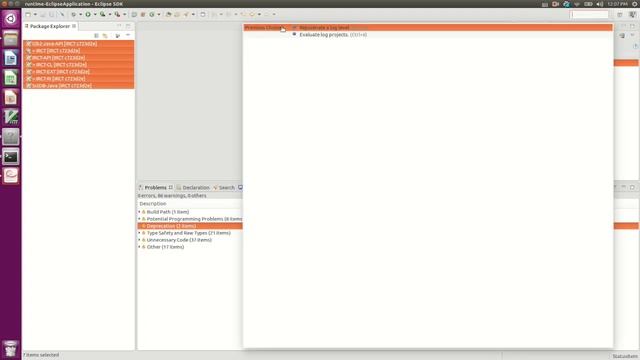Image resolution: width=640 pixels, height=360 pixels.
Task: Open the Run dropdown arrow
Action: pos(95,14)
